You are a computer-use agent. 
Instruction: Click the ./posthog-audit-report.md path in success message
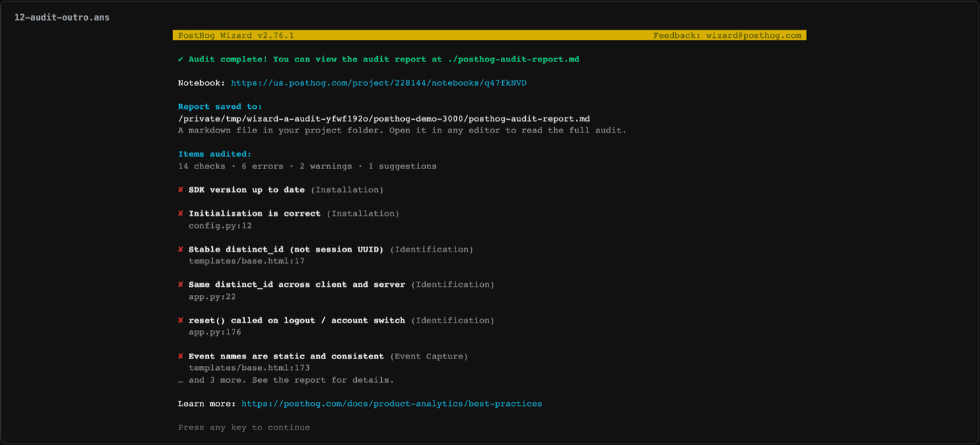(514, 60)
